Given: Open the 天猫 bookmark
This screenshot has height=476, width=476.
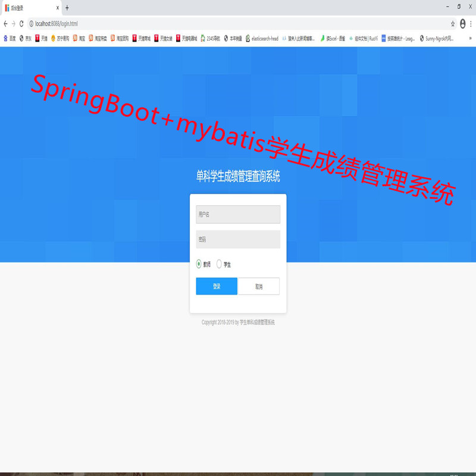Looking at the screenshot, I should [x=41, y=38].
